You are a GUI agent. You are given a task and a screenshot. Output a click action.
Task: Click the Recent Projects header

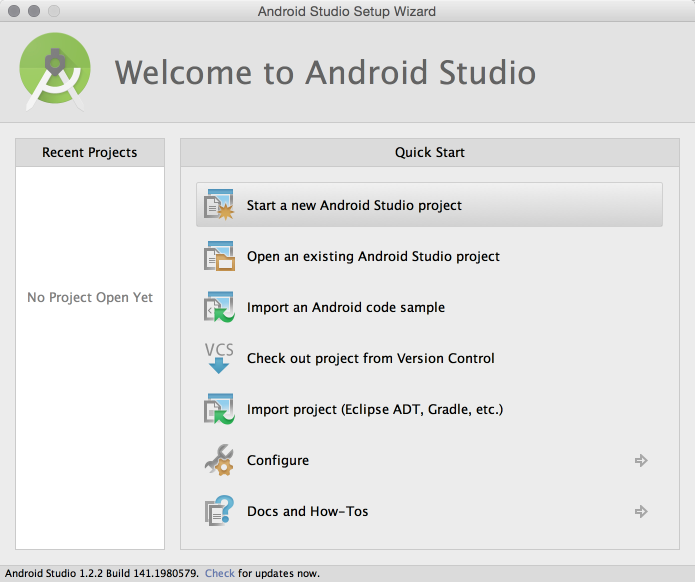point(90,152)
